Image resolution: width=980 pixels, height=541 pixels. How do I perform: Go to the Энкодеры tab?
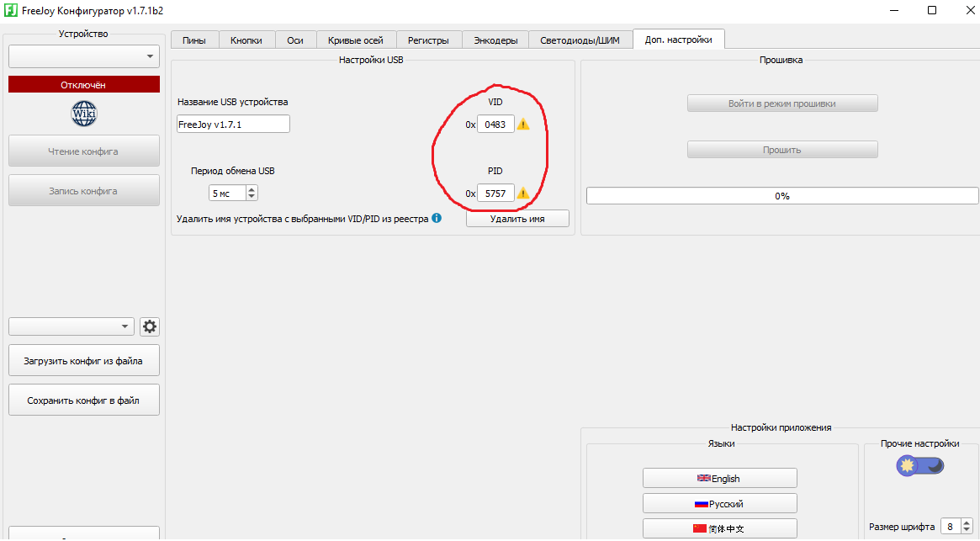point(495,40)
